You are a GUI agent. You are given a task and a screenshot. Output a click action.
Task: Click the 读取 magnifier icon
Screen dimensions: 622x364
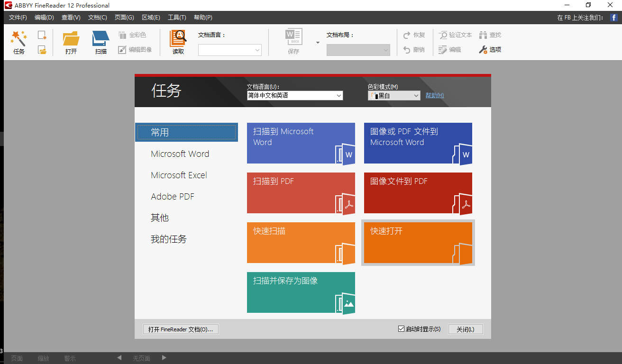(178, 38)
